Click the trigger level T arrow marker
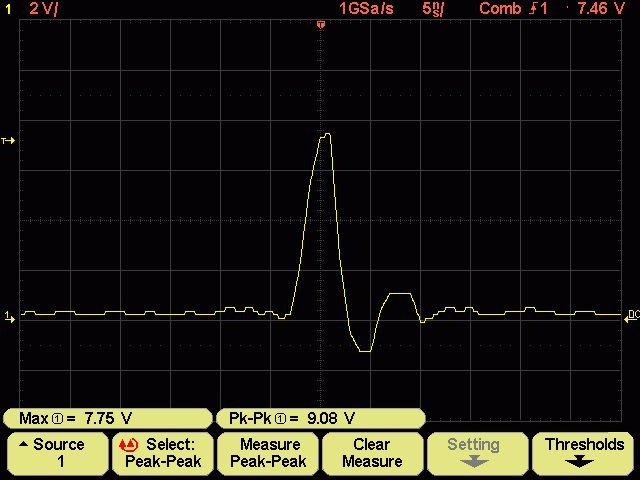Screen dimensions: 640x480 (8, 141)
